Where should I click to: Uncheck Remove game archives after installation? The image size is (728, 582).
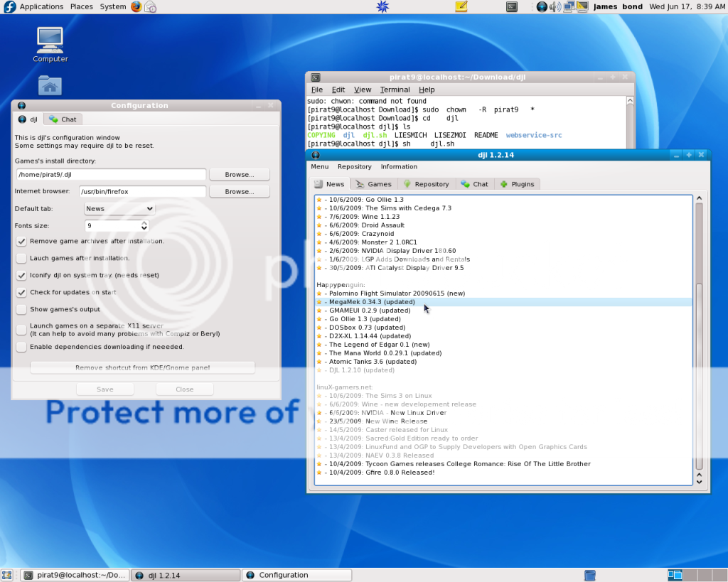(21, 241)
